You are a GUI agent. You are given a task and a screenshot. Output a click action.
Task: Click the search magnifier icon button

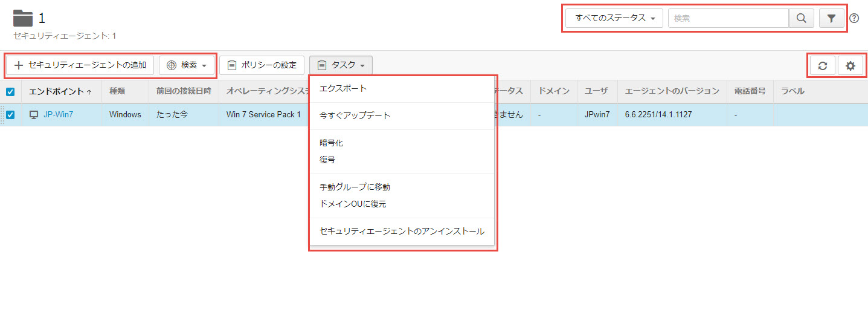(x=801, y=18)
